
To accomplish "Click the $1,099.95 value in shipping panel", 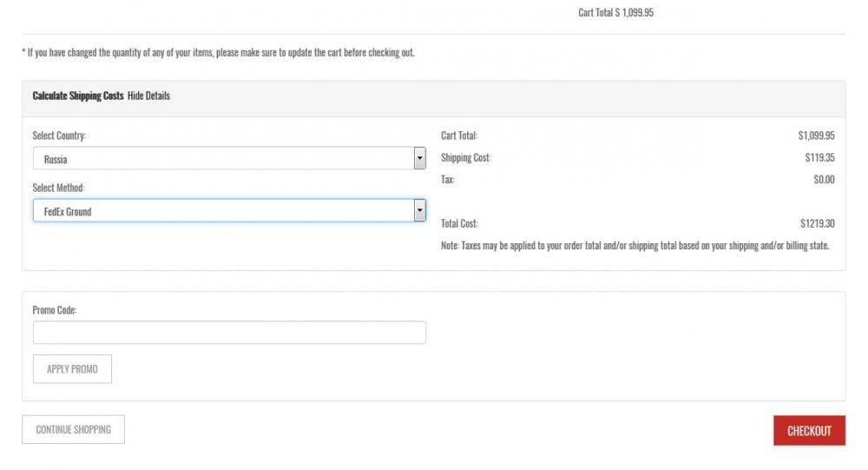I will 816,136.
